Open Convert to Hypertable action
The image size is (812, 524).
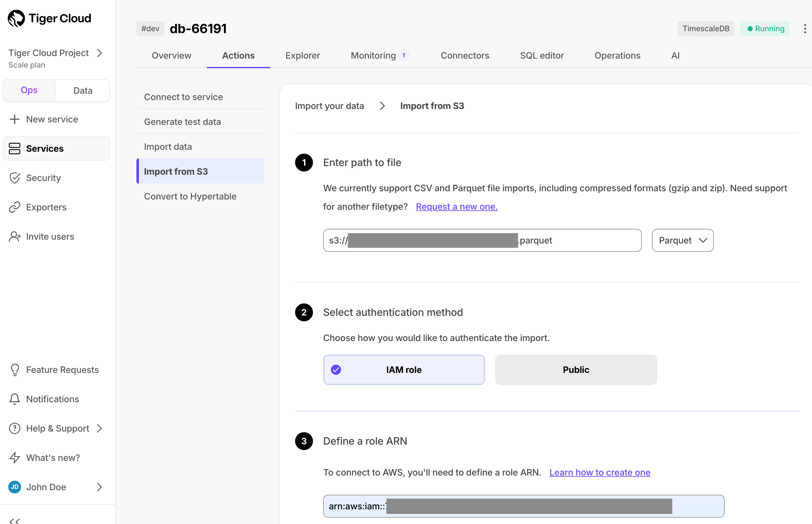(190, 196)
